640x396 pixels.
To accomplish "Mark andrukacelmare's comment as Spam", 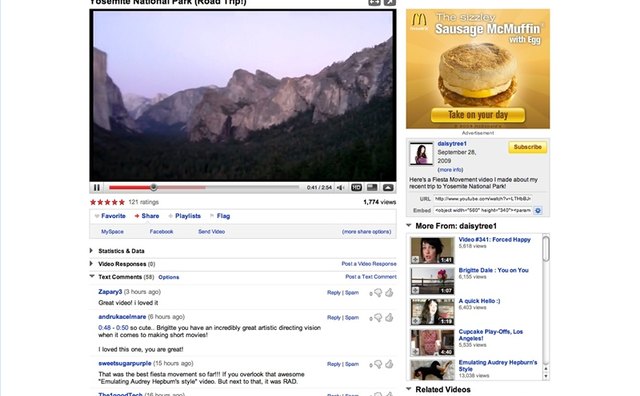I will (x=352, y=318).
